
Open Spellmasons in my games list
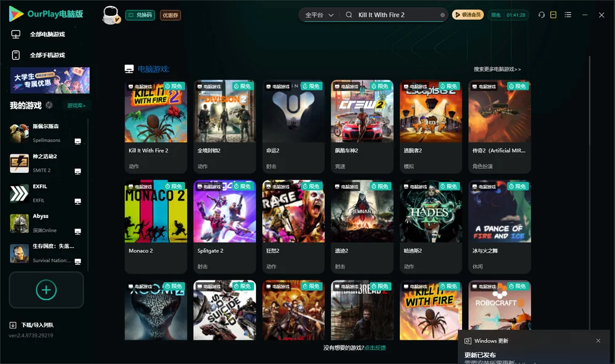pyautogui.click(x=45, y=133)
